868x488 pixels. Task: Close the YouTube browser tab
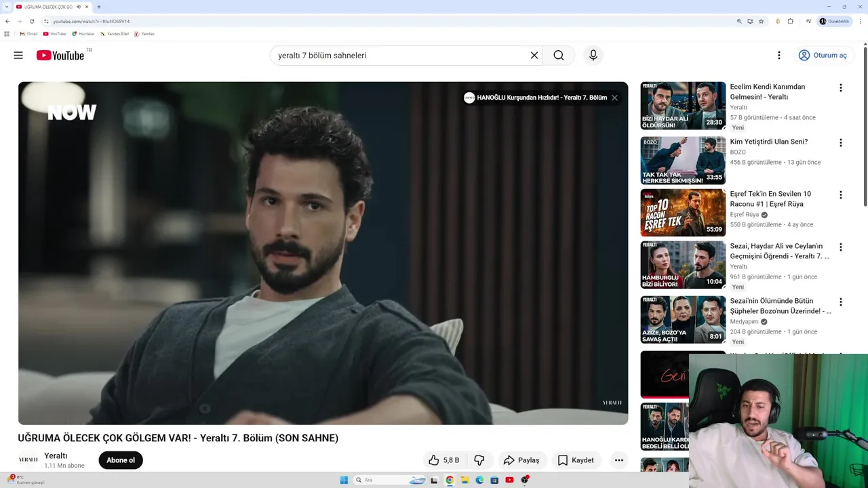(87, 7)
